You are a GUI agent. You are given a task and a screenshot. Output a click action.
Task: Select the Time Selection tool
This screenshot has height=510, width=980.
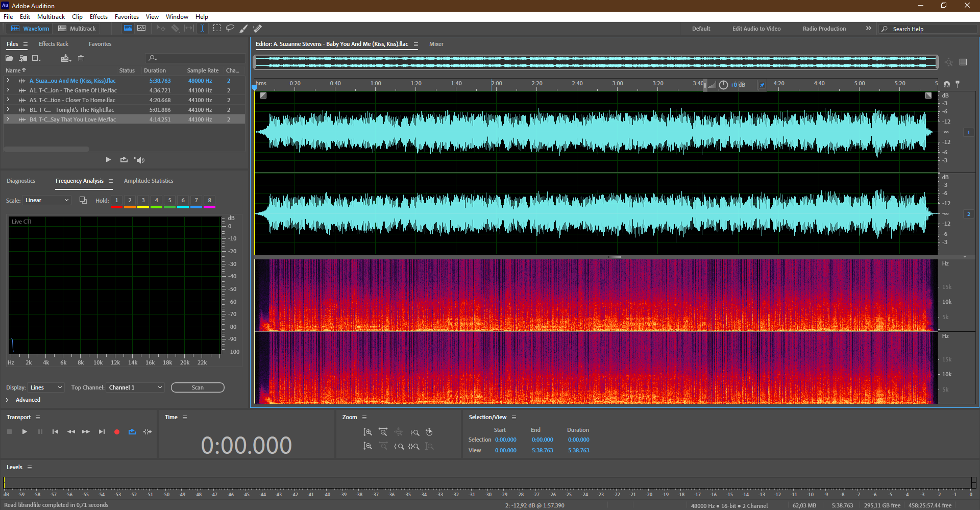click(x=202, y=28)
